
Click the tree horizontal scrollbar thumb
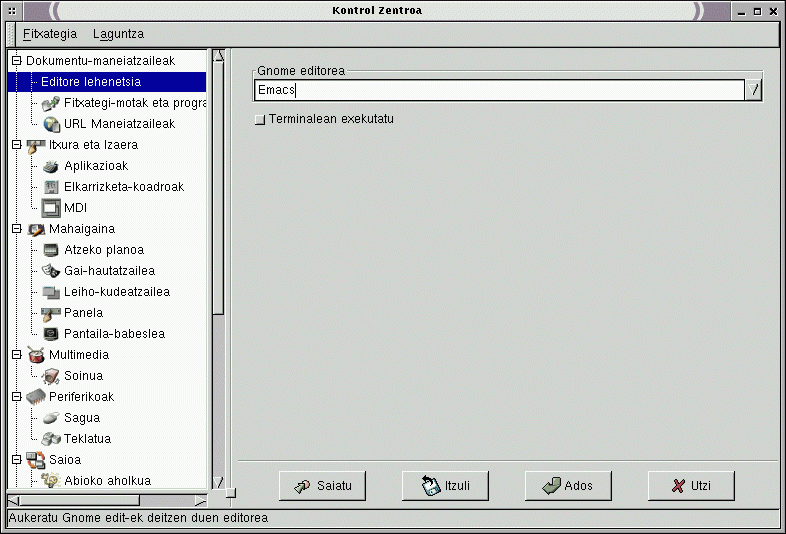point(79,500)
